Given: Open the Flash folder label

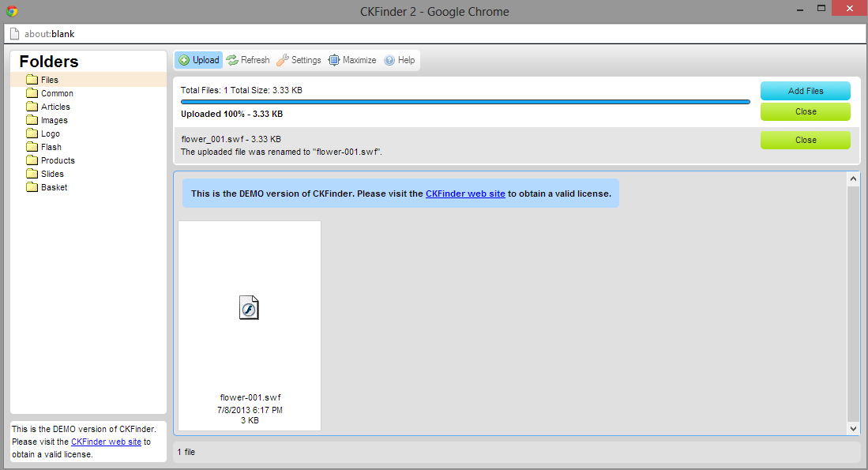Looking at the screenshot, I should 51,147.
